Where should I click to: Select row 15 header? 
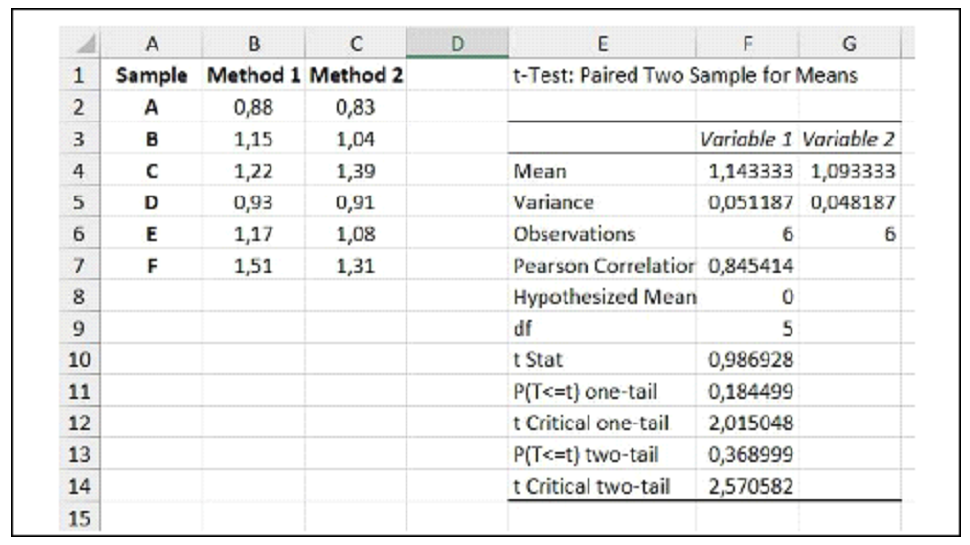pyautogui.click(x=83, y=519)
